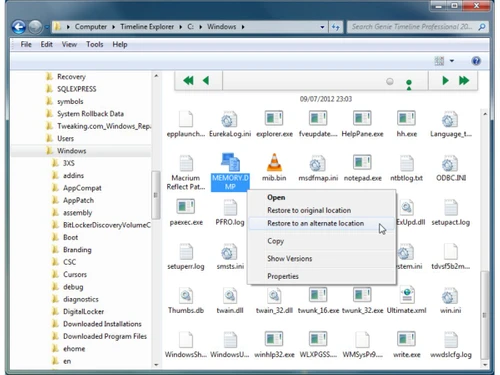Select the PFRO.log file
This screenshot has height=375, width=500.
[230, 212]
